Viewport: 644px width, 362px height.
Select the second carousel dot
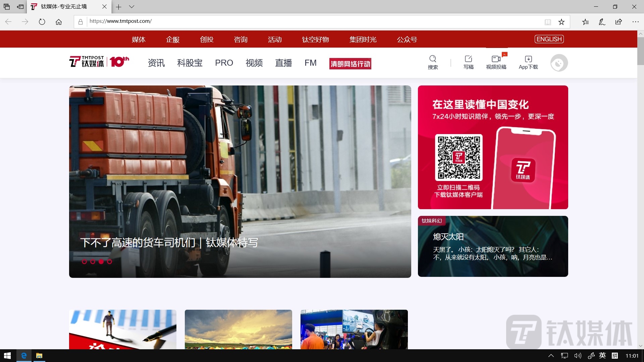(93, 261)
